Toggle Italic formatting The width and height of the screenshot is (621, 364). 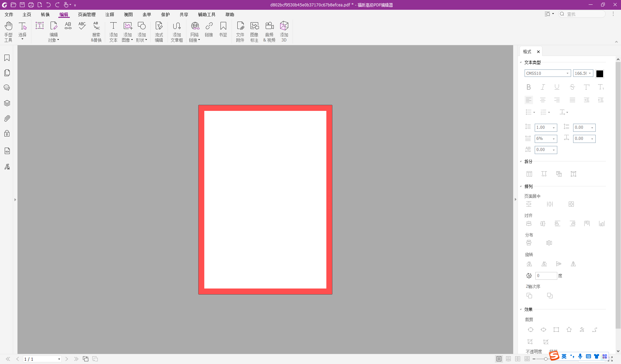point(543,87)
